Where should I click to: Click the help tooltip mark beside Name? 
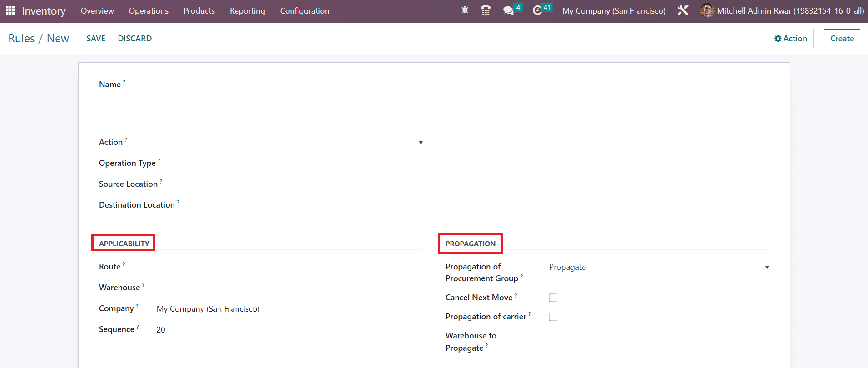[x=124, y=82]
